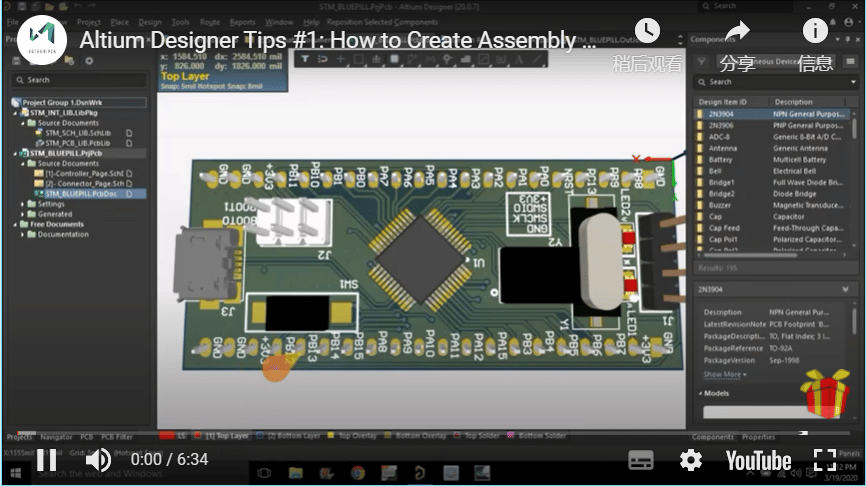The height and width of the screenshot is (486, 866).
Task: Open [2]-Connector_Page.SchDoc
Action: click(85, 183)
